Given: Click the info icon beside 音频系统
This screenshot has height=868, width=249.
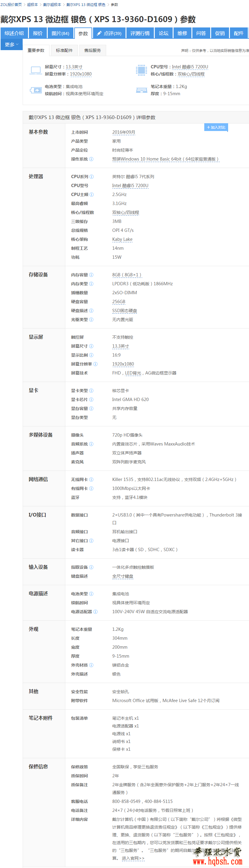Looking at the screenshot, I should point(91,444).
